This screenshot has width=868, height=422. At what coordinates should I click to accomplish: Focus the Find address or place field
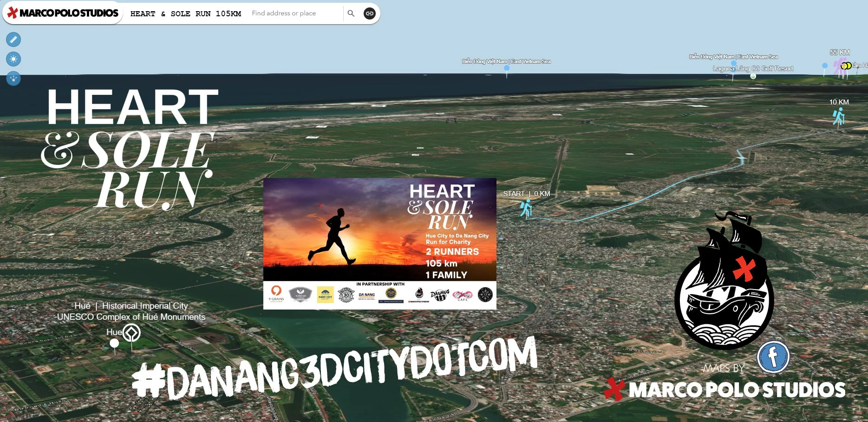tap(295, 13)
